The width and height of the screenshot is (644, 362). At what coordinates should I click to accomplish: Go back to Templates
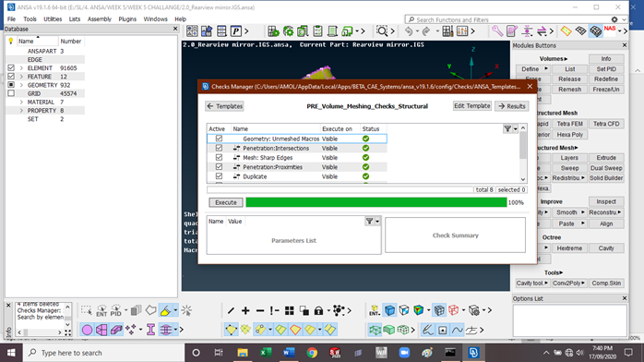point(224,106)
